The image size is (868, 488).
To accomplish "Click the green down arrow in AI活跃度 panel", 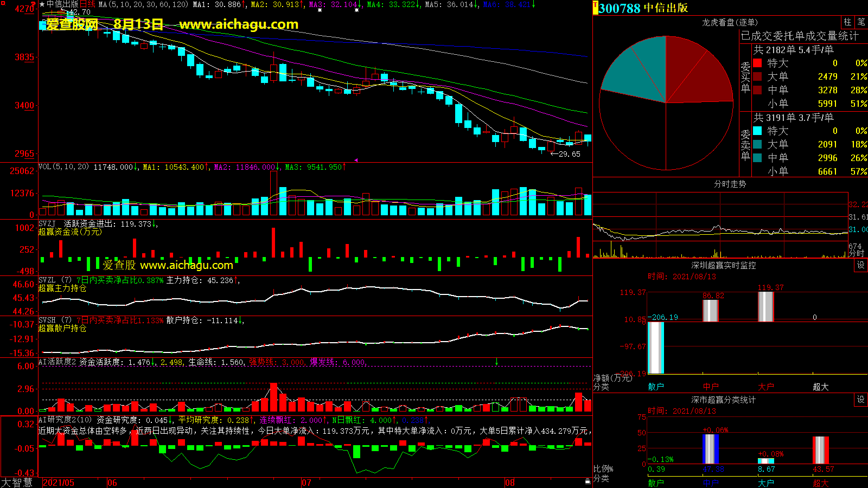I will [x=496, y=362].
